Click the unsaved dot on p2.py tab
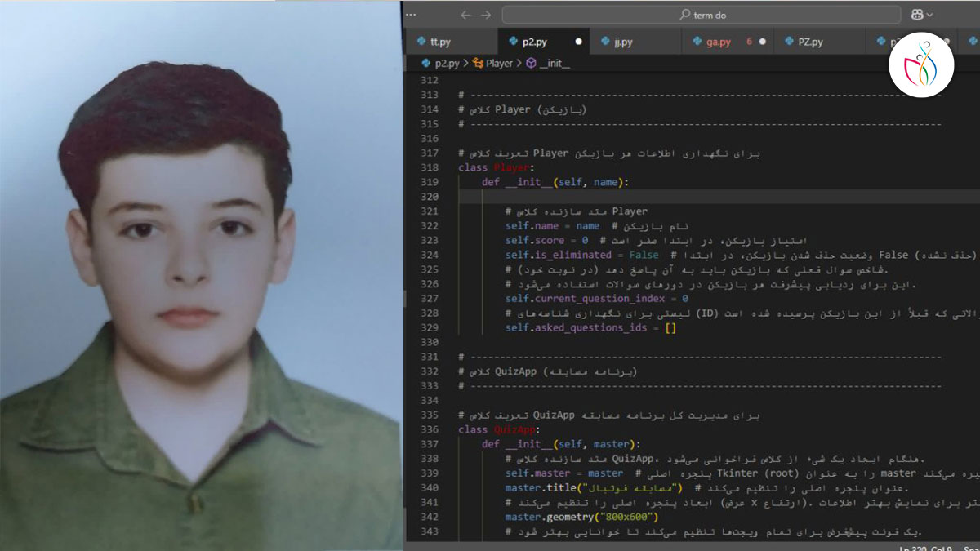Viewport: 980px width, 551px height. 578,42
